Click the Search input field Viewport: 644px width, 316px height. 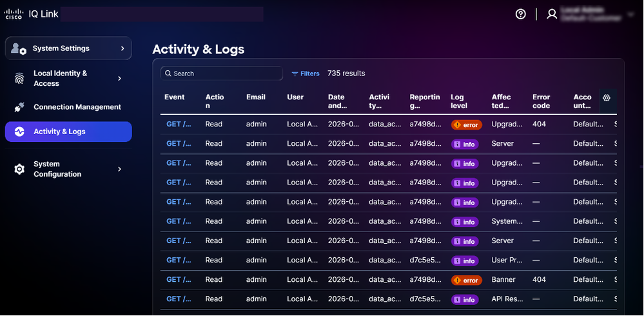[x=222, y=74]
